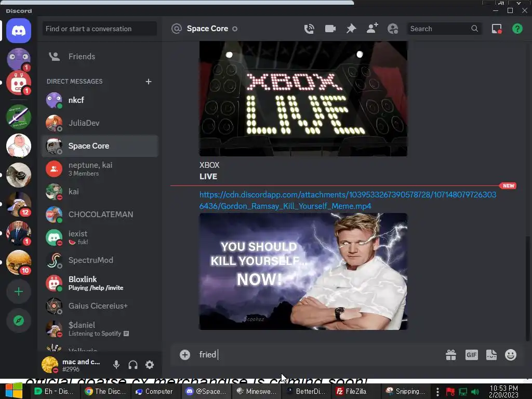The image size is (532, 399).
Task: Toggle headphone deafen
Action: [x=133, y=365]
